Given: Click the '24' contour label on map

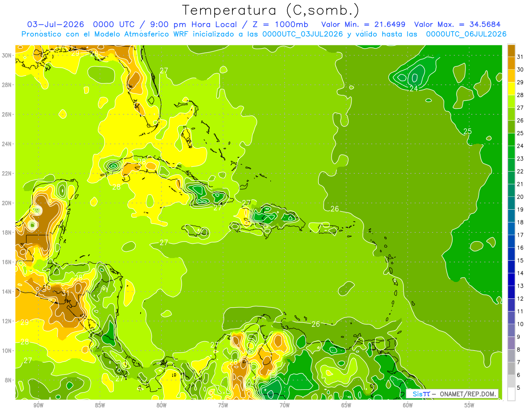Looking at the screenshot, I should point(414,88).
